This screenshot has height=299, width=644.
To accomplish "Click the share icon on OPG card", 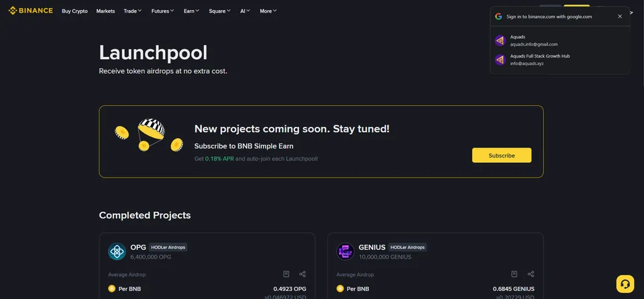I will coord(303,274).
